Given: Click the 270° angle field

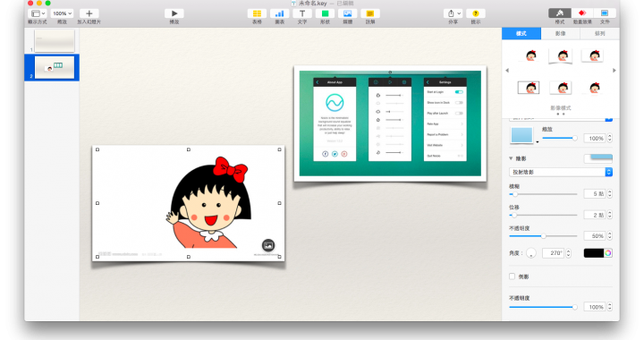Looking at the screenshot, I should (x=554, y=253).
